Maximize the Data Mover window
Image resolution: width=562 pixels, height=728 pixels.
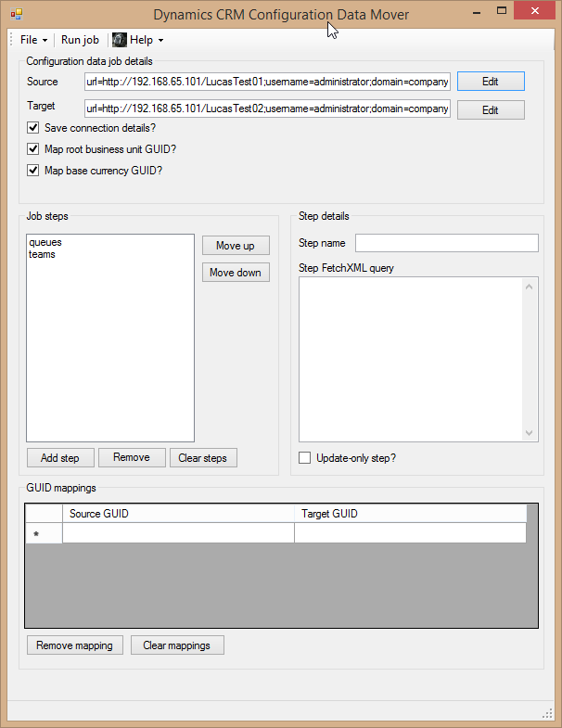click(x=502, y=11)
